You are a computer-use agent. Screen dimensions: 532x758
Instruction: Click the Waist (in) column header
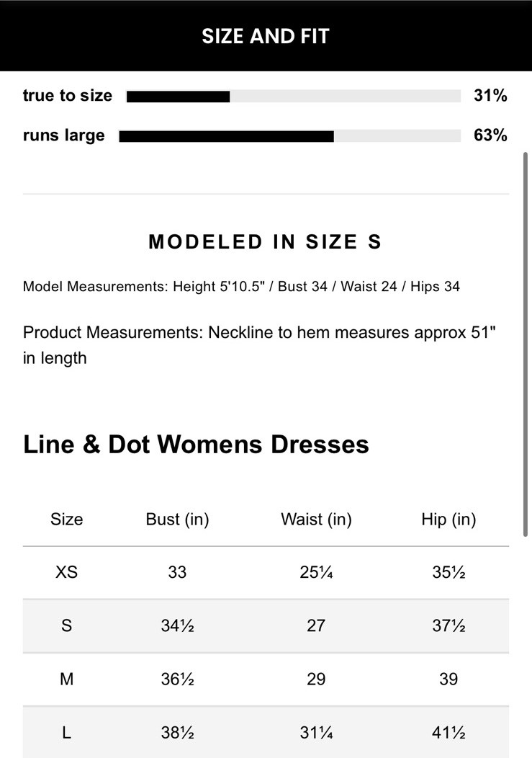316,520
